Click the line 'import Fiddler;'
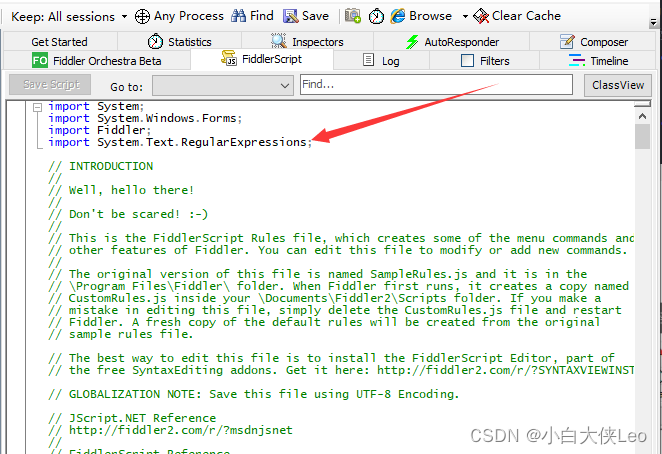Viewport: 662px width, 454px height. tap(100, 130)
